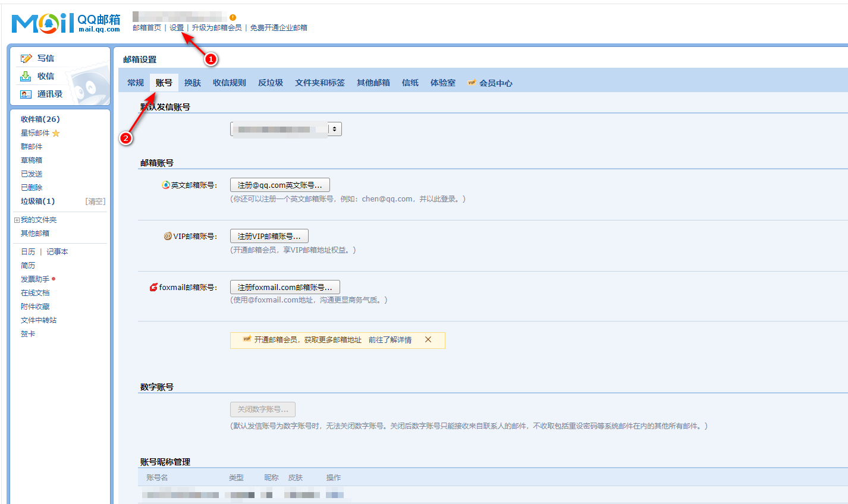Open the 换肤 tab

click(193, 83)
